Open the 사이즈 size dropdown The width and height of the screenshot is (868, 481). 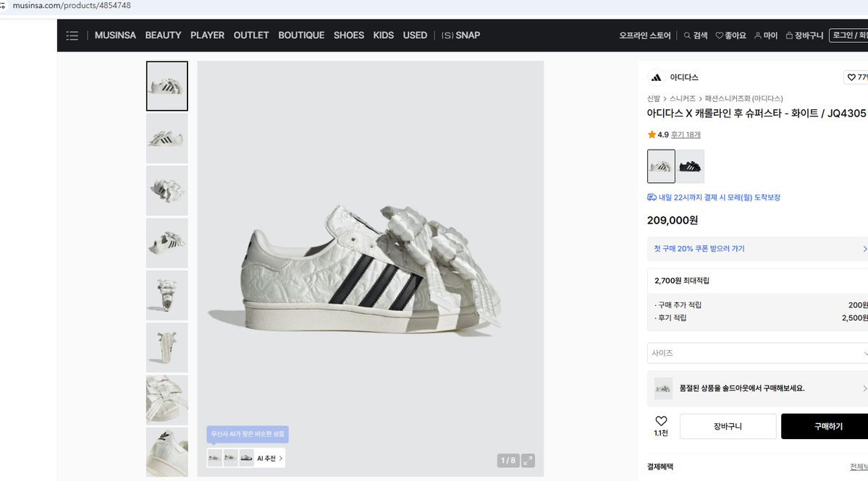[757, 353]
